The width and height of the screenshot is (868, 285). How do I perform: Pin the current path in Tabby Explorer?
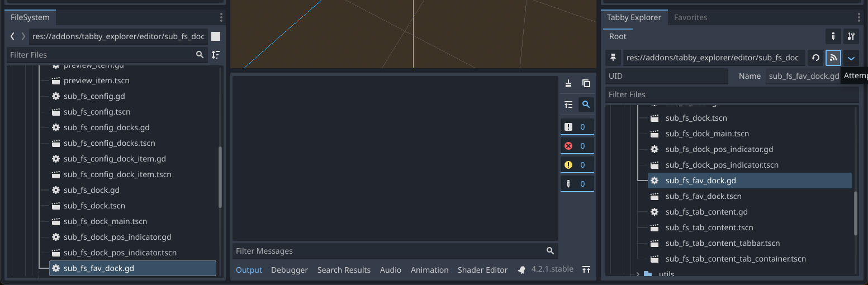tap(613, 58)
